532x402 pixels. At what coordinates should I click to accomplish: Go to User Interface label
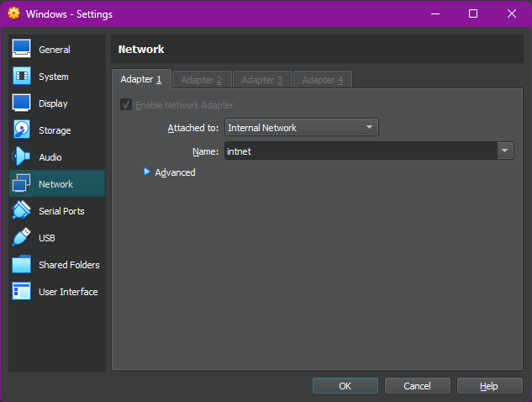coord(68,292)
